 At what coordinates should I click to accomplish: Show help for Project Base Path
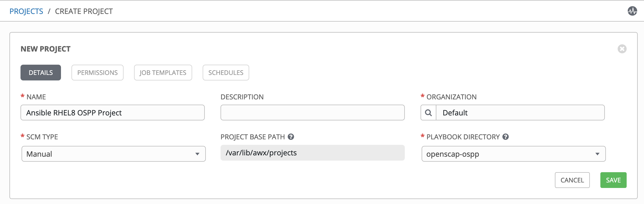pos(291,137)
